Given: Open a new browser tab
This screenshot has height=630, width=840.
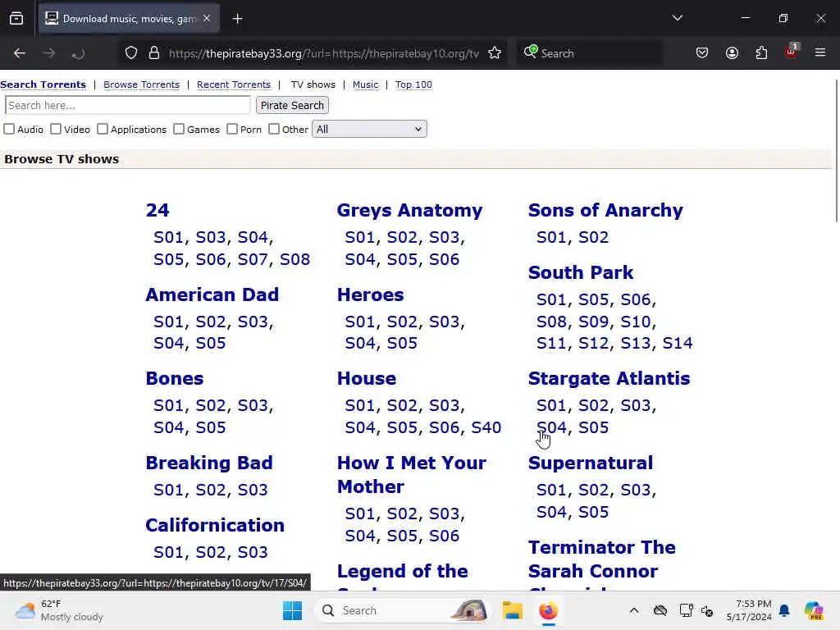Looking at the screenshot, I should coord(237,19).
